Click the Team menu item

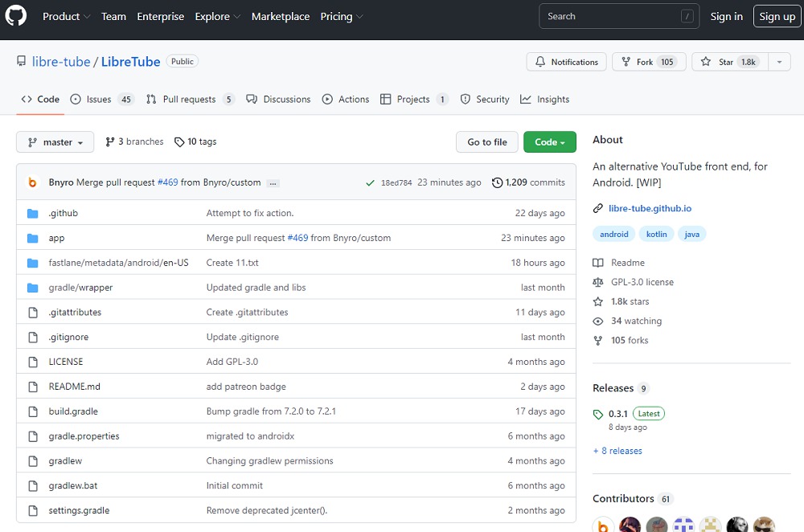(113, 16)
